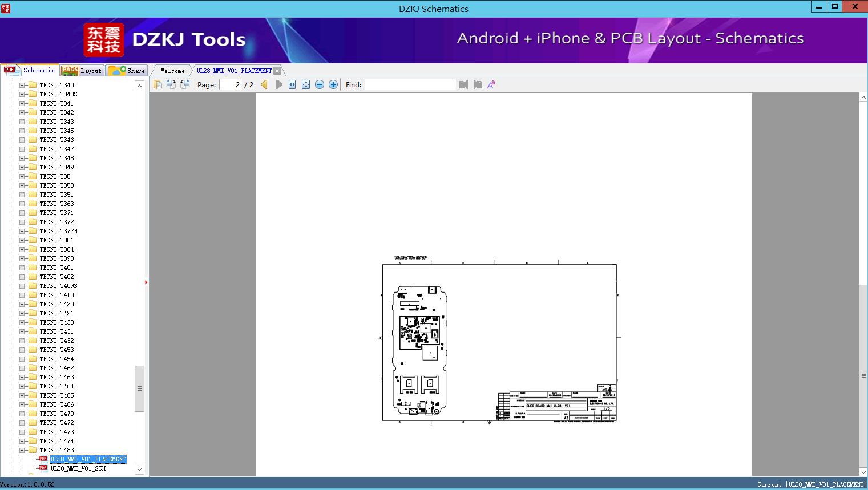Collapse the TECNO T483 folder

click(x=22, y=450)
